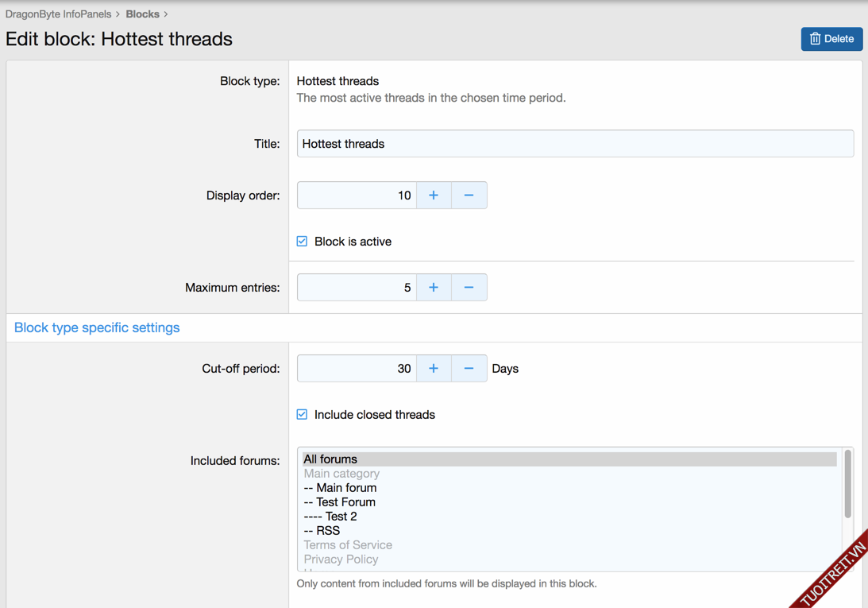Click the Cut-off period value field

(x=357, y=369)
